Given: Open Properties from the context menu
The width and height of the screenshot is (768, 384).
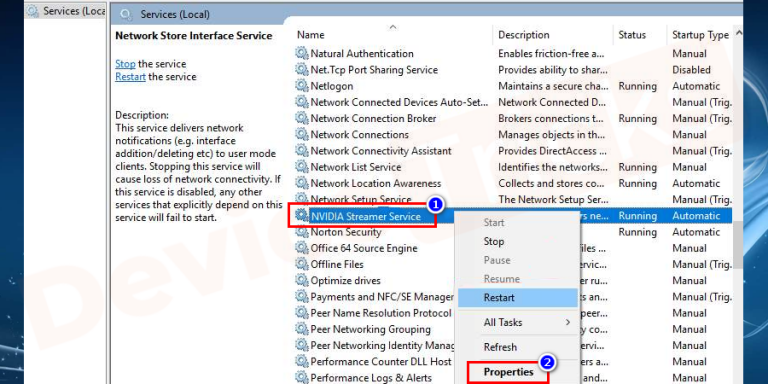Looking at the screenshot, I should point(508,372).
